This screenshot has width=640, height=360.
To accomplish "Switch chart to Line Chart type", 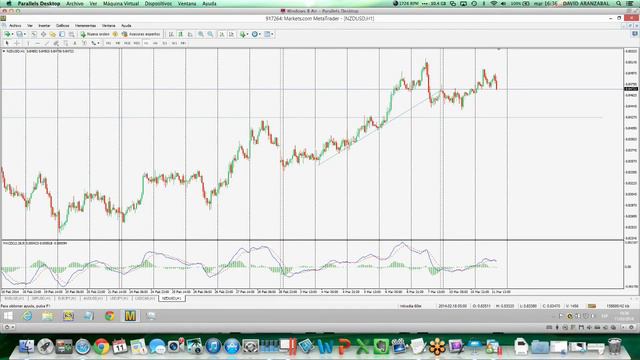I will click(190, 34).
